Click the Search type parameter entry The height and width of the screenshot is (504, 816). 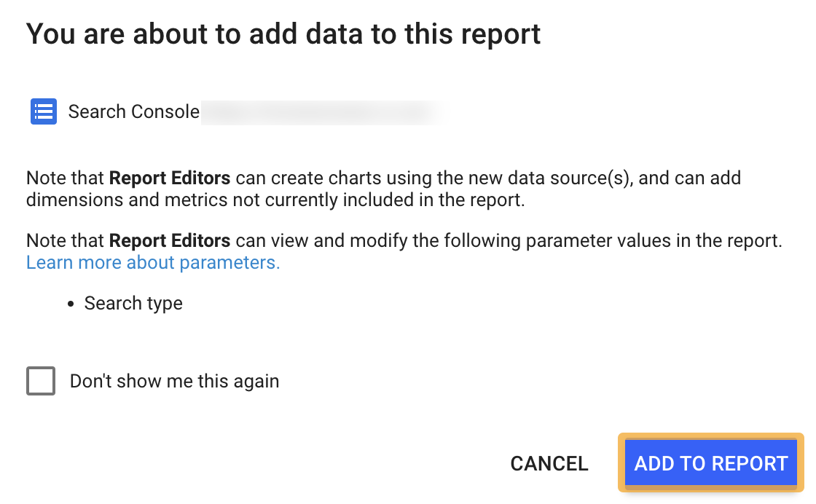tap(133, 303)
